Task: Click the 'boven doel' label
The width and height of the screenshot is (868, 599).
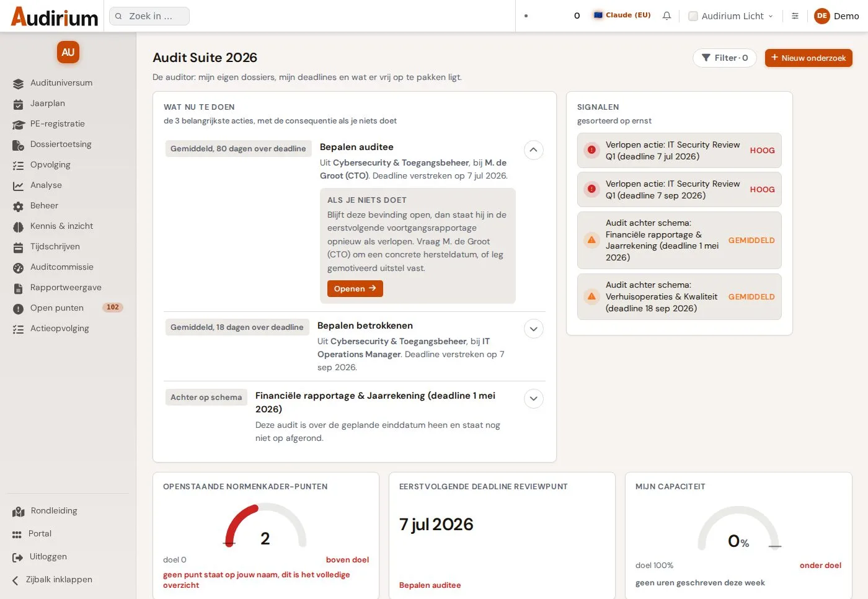Action: (x=347, y=560)
